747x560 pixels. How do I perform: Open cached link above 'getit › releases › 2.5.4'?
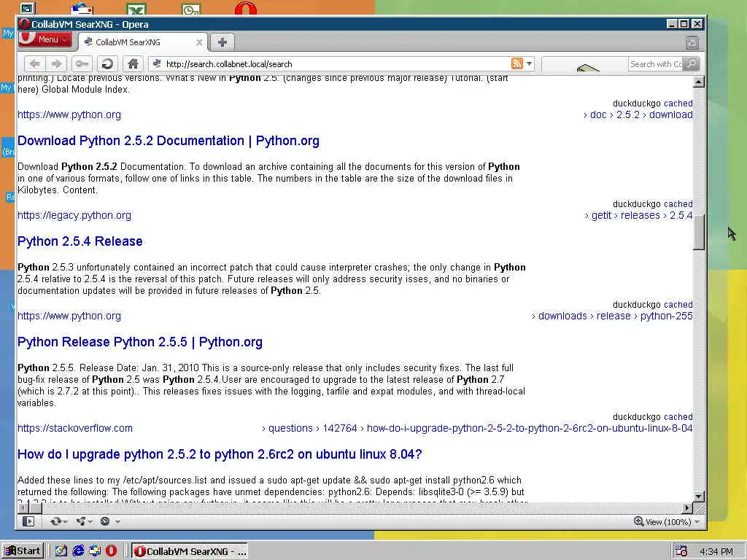click(678, 204)
